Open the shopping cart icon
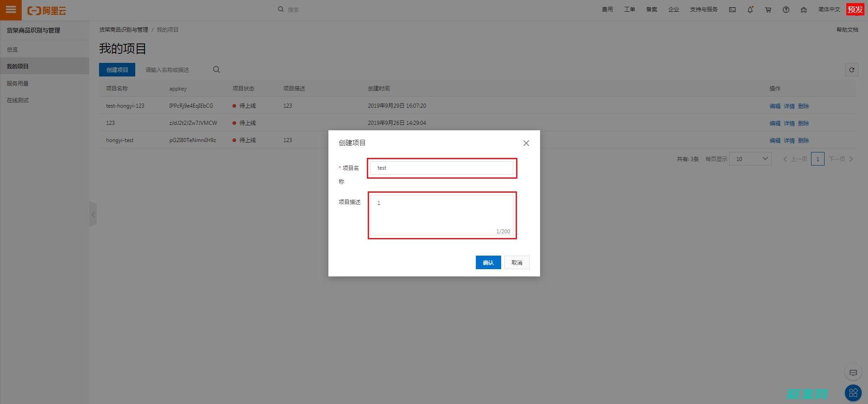 click(768, 10)
